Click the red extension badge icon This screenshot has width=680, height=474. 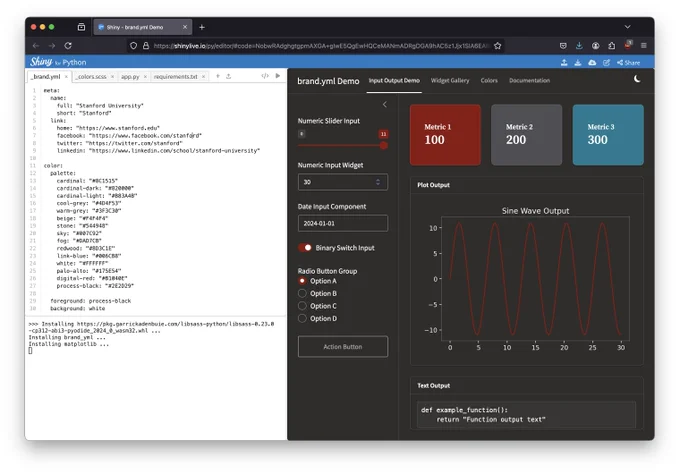(x=628, y=45)
